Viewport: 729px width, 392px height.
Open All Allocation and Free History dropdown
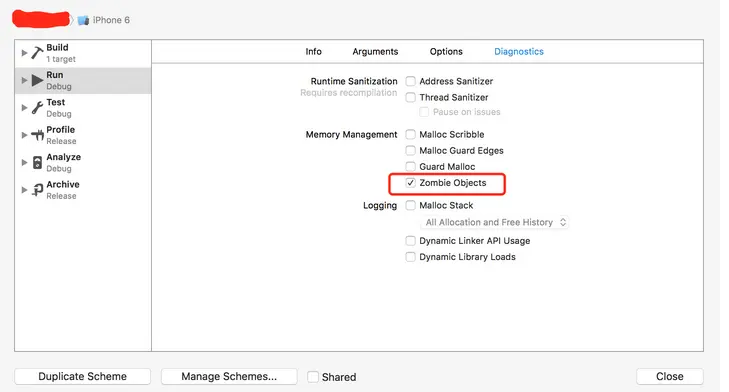point(495,222)
